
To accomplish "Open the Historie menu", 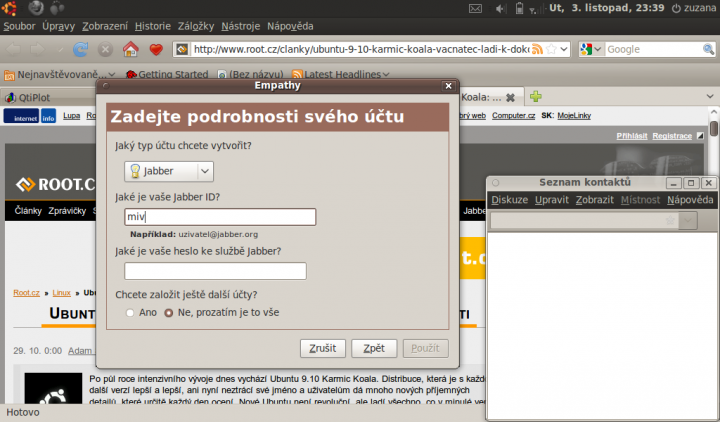I will point(153,26).
